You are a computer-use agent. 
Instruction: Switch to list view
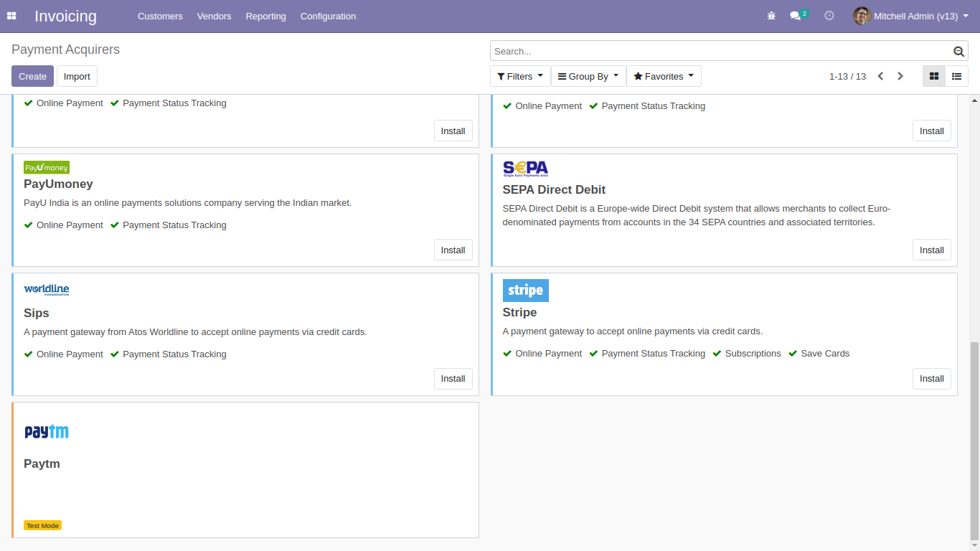pyautogui.click(x=956, y=76)
